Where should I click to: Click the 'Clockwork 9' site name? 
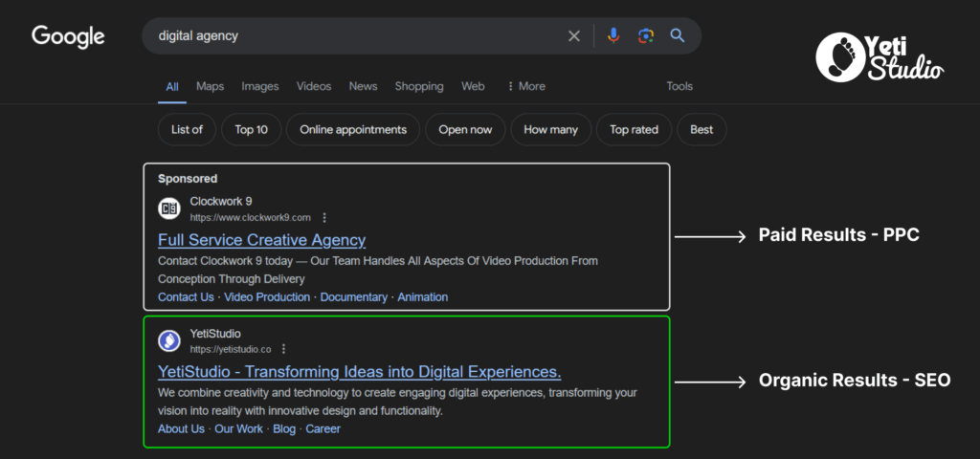coord(221,201)
